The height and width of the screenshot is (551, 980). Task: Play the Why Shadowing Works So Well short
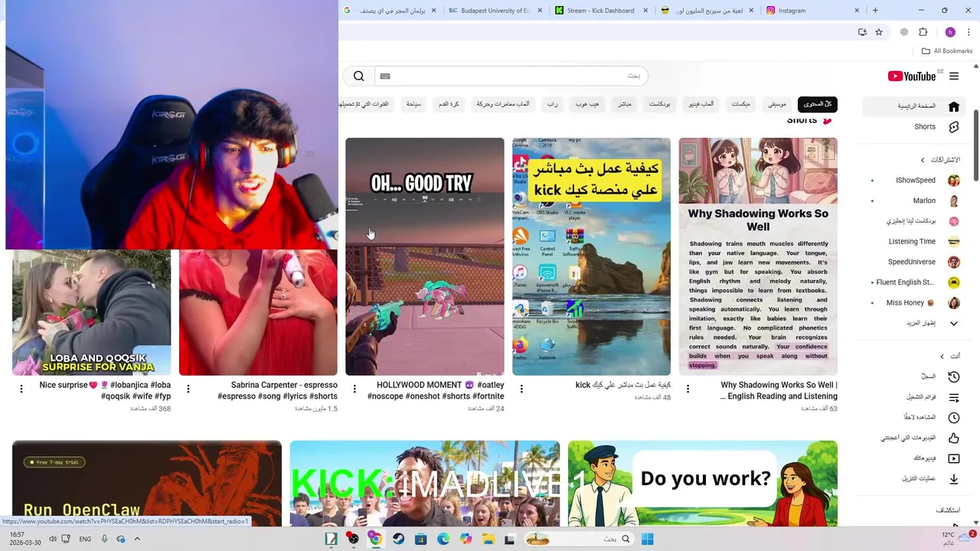[758, 256]
